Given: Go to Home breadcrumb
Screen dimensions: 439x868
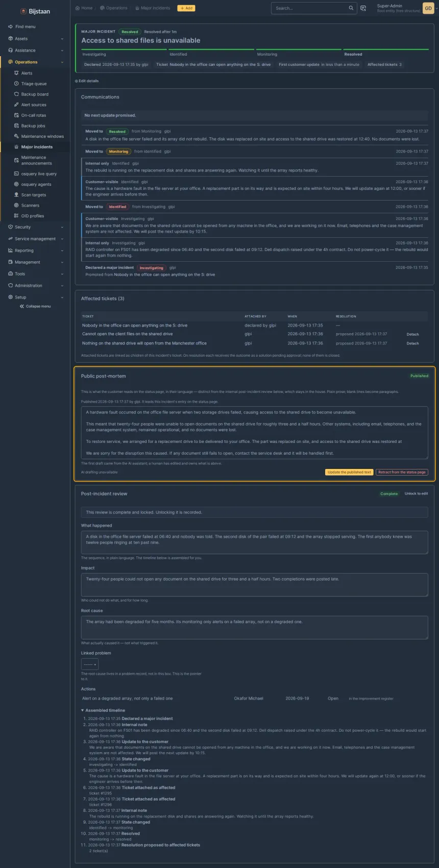Looking at the screenshot, I should 84,8.
